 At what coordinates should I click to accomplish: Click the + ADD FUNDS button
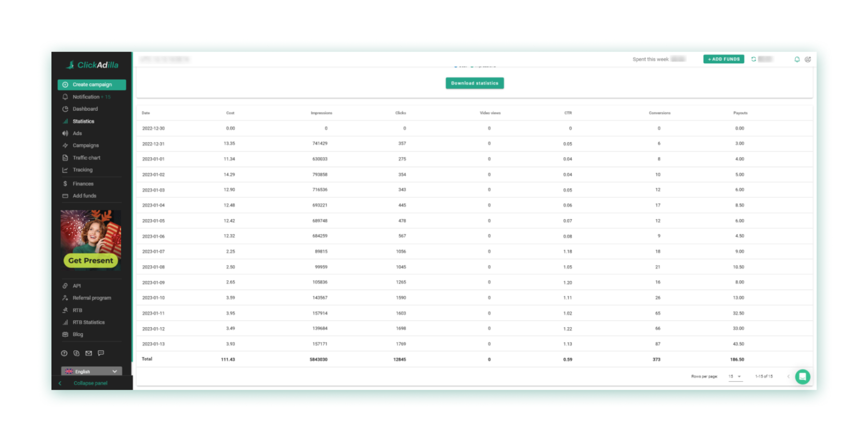click(724, 59)
